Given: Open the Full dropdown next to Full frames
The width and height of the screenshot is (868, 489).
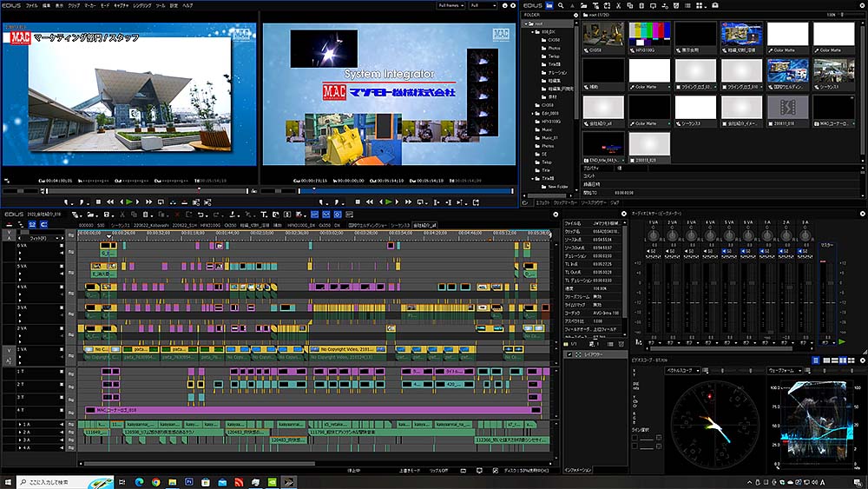Looking at the screenshot, I should click(x=483, y=5).
